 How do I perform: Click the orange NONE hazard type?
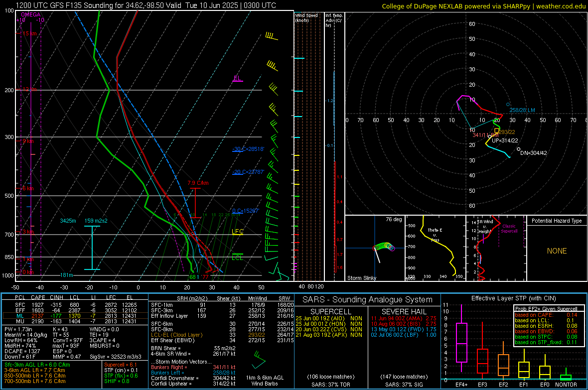click(557, 251)
